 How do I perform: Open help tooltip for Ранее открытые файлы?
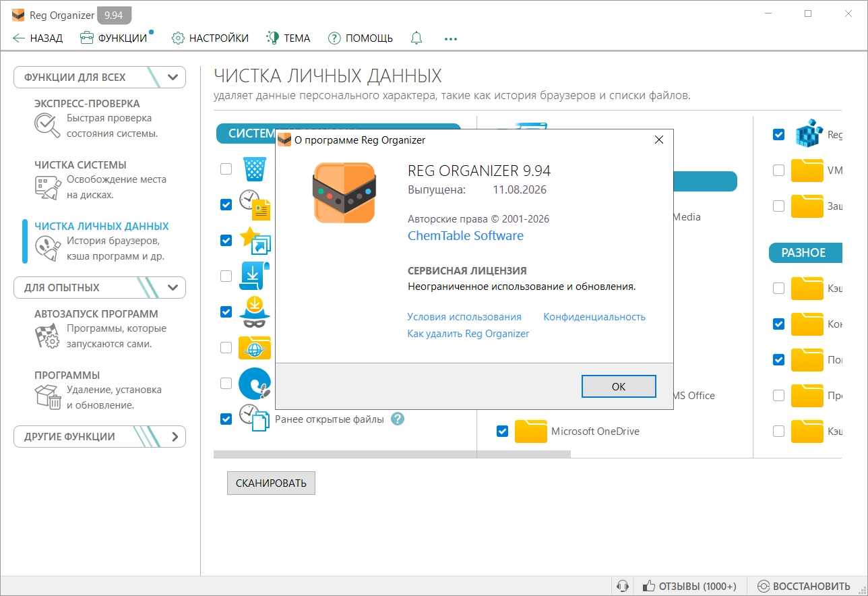pyautogui.click(x=398, y=419)
